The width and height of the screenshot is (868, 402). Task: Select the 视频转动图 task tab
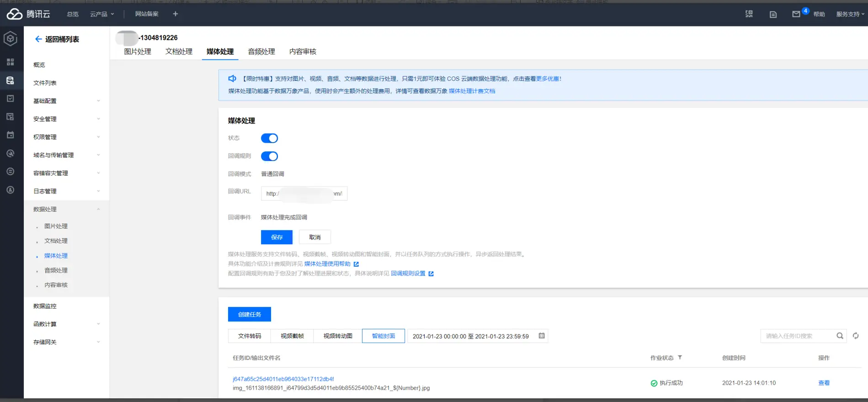[338, 336]
